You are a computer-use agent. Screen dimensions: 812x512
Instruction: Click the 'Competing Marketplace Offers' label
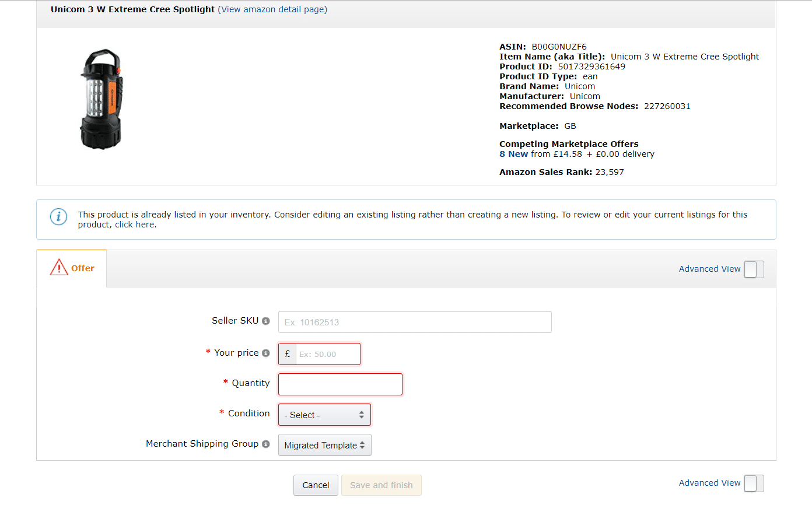coord(569,144)
